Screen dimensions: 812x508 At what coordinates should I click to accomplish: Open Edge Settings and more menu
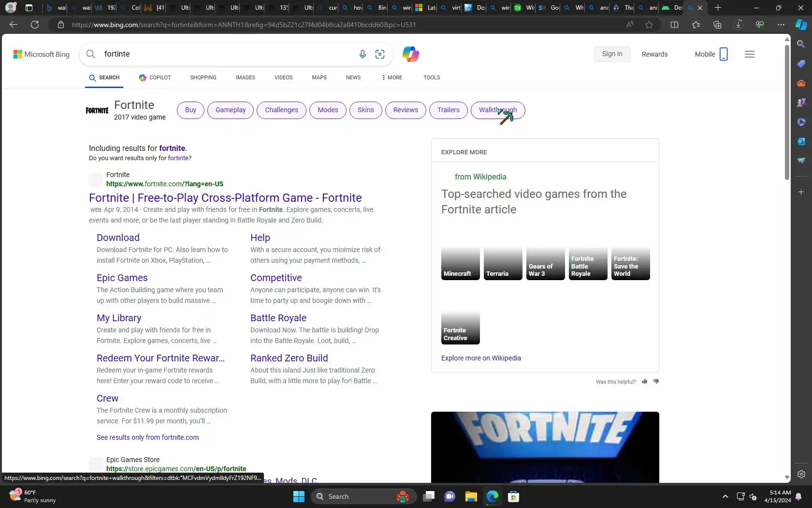point(781,25)
